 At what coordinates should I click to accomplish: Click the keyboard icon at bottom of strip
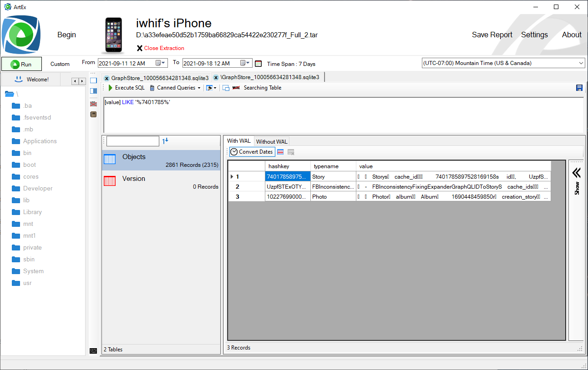pos(93,350)
